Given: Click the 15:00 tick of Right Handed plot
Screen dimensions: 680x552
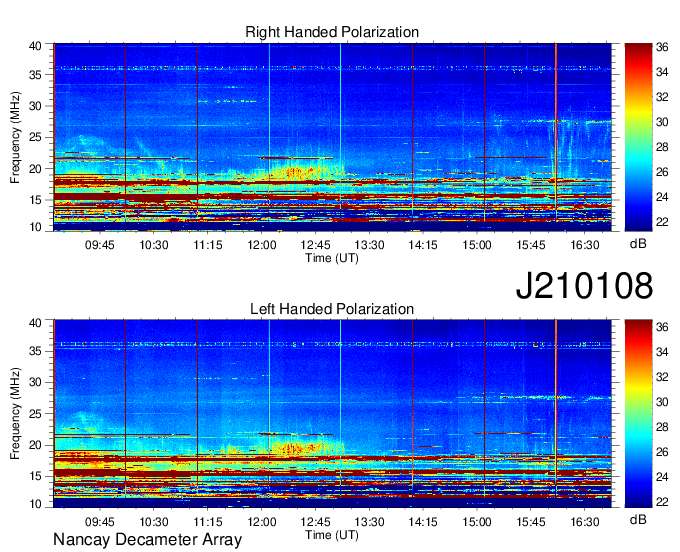Looking at the screenshot, I should tap(477, 245).
